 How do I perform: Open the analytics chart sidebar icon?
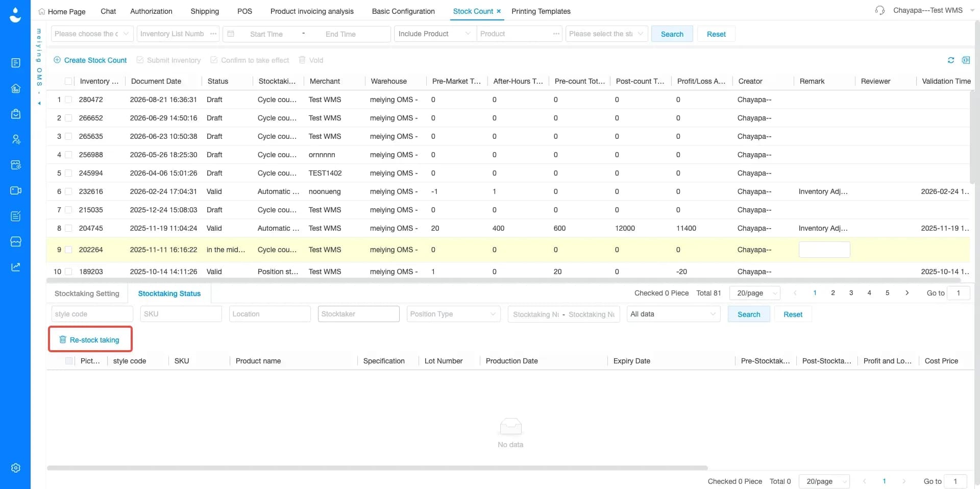(x=16, y=267)
